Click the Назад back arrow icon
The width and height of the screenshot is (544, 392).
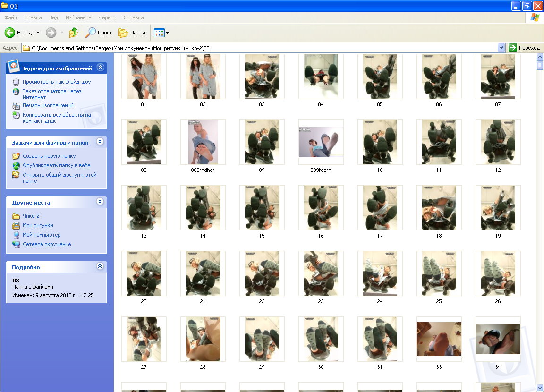pyautogui.click(x=10, y=33)
